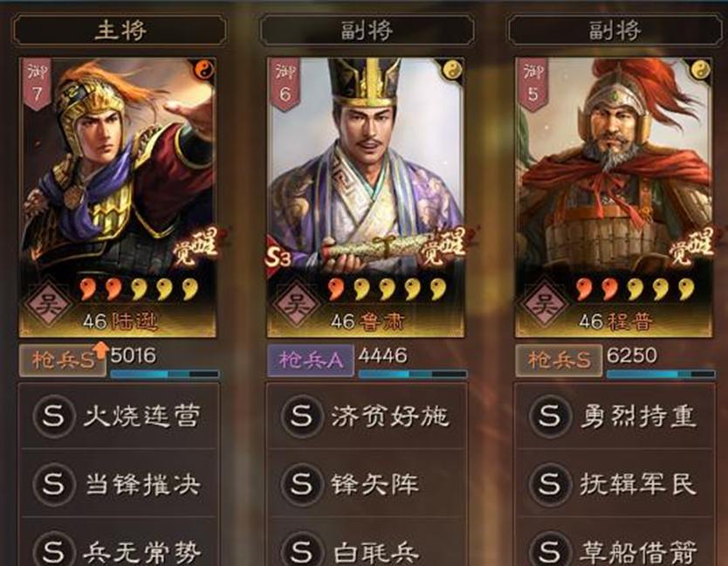The width and height of the screenshot is (728, 566).
Task: Click the yin-yang icon on 程普's card
Action: [700, 71]
